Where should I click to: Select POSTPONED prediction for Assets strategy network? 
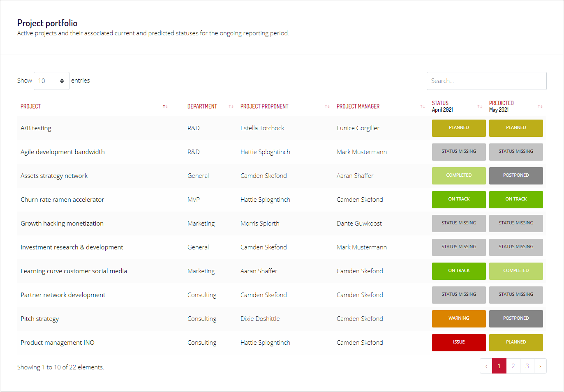[516, 175]
